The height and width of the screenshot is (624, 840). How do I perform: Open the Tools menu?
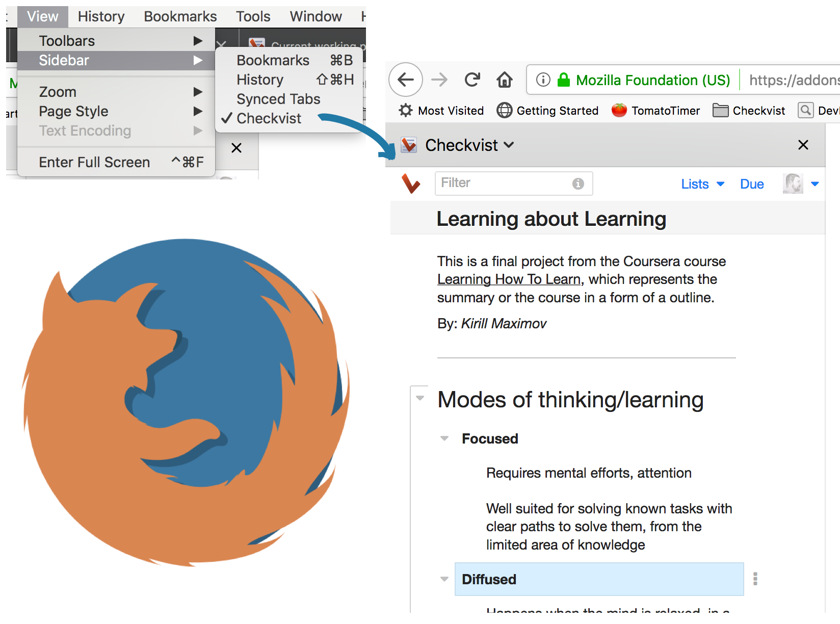(x=253, y=16)
